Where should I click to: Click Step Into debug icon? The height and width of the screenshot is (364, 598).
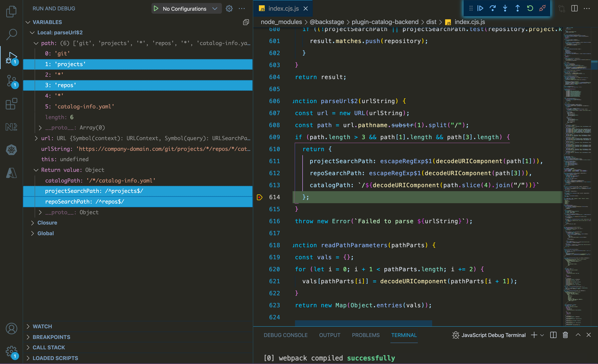505,9
